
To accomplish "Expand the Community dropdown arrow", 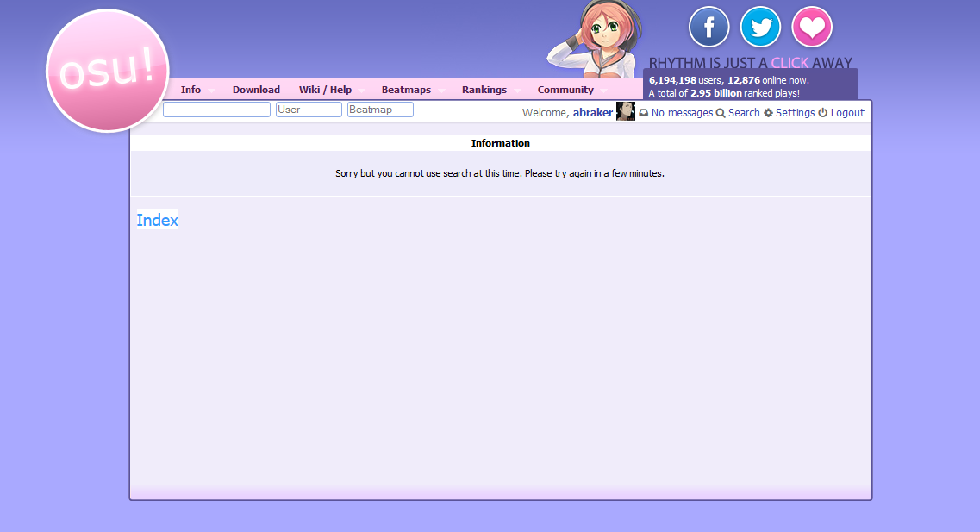I will tap(603, 91).
